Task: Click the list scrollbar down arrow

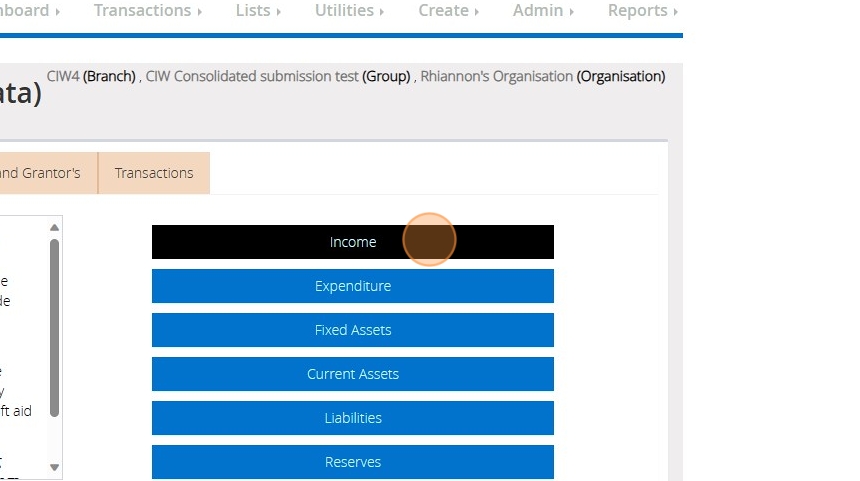Action: (x=54, y=467)
